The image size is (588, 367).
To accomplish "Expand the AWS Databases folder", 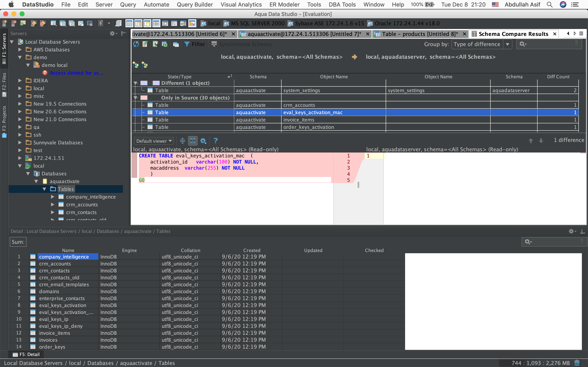I will tap(20, 50).
